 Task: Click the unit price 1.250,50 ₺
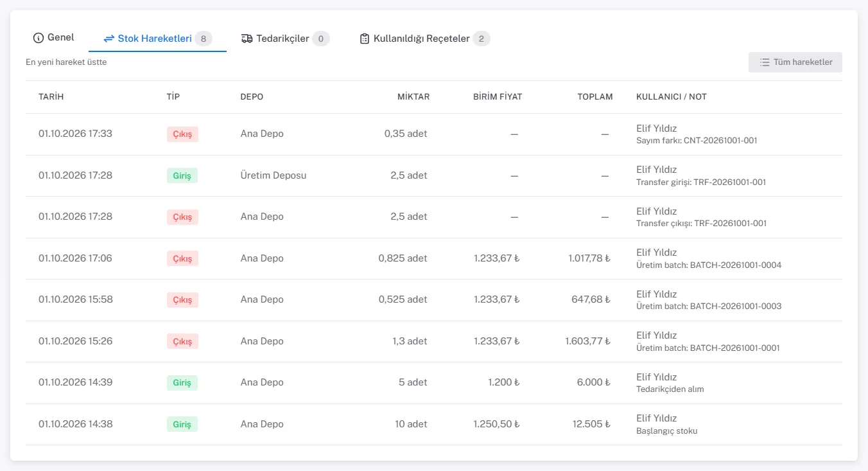[496, 424]
